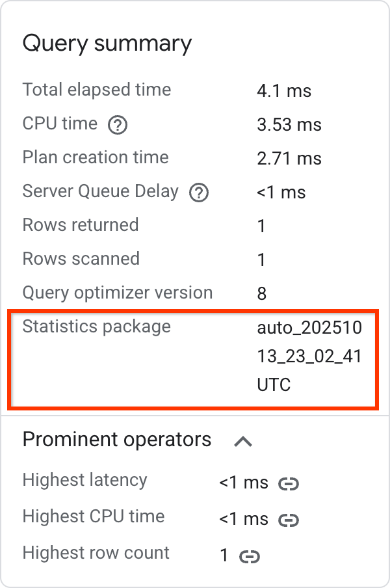
Task: Click the CPU time value 3.53 ms
Action: (289, 125)
